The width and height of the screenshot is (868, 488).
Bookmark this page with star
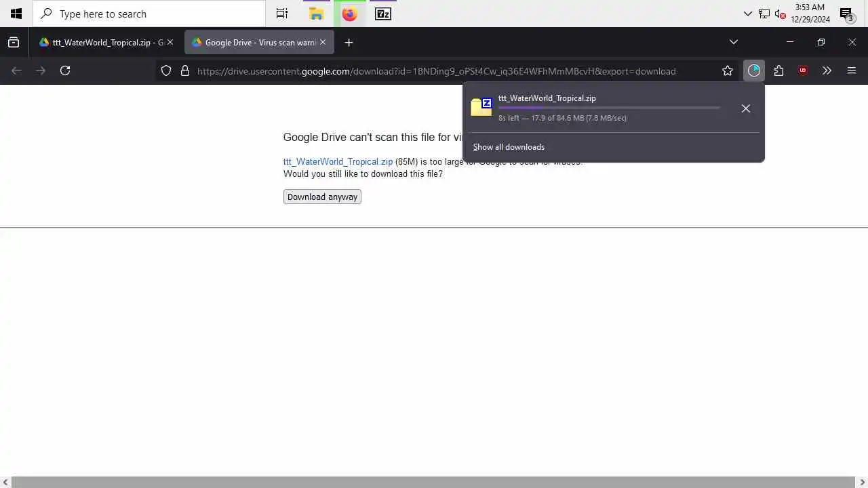[728, 70]
